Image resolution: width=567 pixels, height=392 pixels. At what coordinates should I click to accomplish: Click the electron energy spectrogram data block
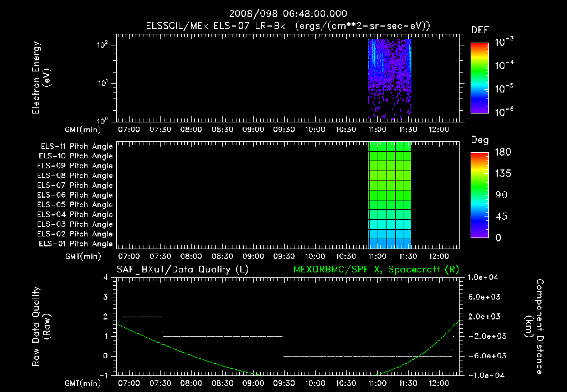[390, 79]
